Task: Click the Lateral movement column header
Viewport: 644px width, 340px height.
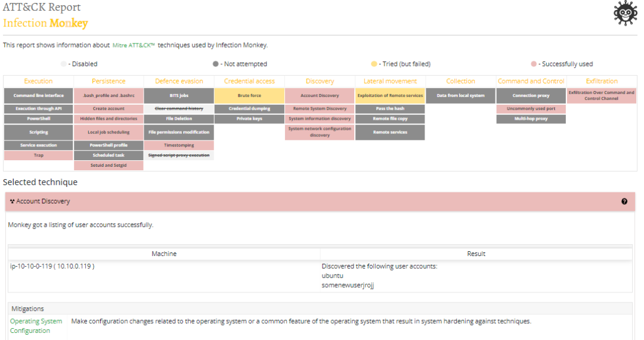Action: (390, 81)
